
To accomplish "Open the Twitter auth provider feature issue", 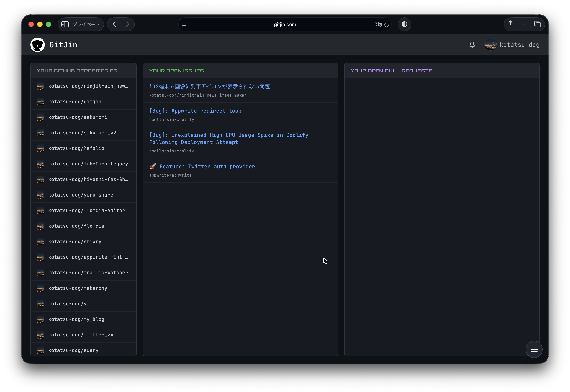I will [207, 166].
